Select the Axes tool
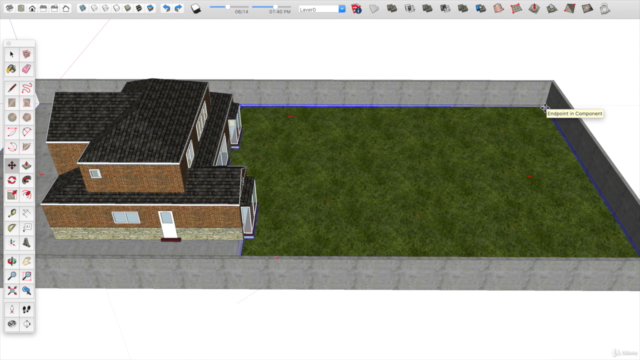 pyautogui.click(x=12, y=243)
